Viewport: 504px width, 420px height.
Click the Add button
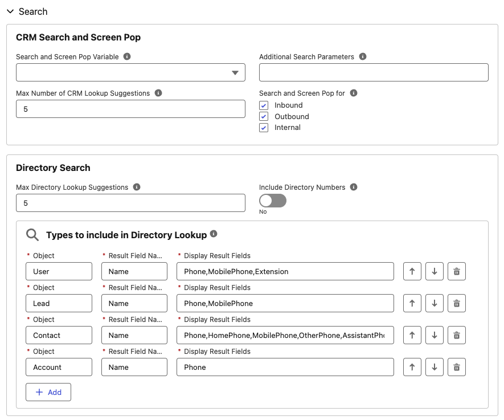tap(48, 392)
